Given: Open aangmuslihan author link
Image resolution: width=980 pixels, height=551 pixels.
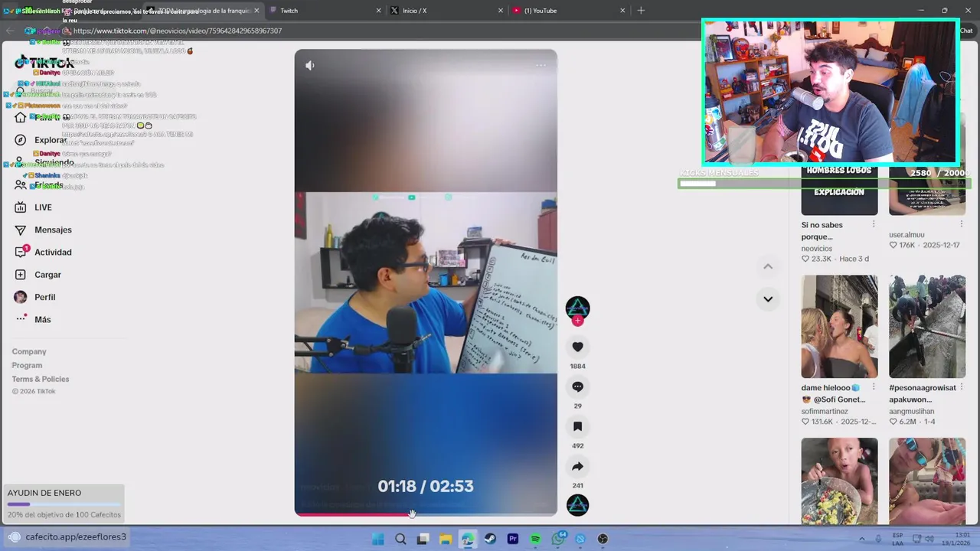Looking at the screenshot, I should pos(912,411).
